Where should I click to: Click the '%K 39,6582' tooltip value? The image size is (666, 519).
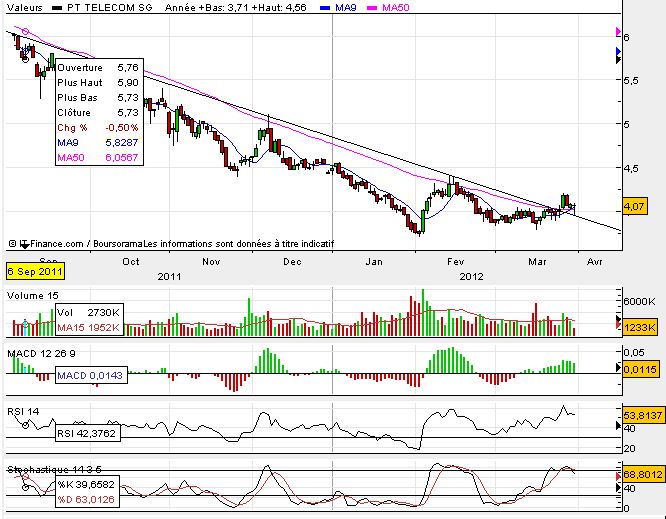click(87, 484)
